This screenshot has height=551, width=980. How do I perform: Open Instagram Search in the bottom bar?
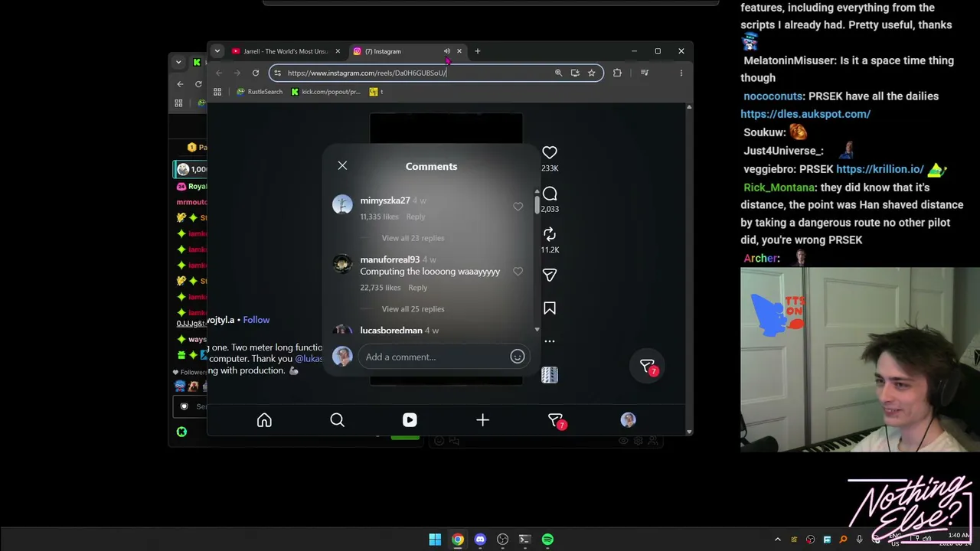(x=337, y=420)
